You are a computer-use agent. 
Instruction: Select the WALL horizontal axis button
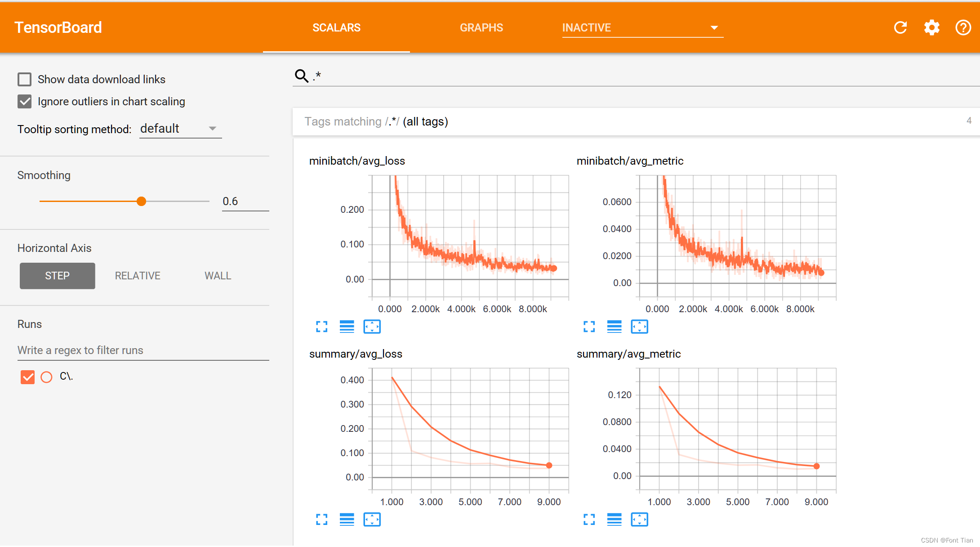pyautogui.click(x=217, y=275)
